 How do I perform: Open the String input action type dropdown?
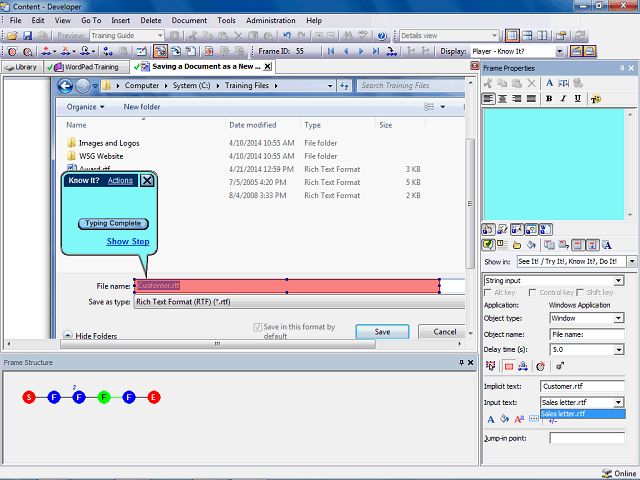click(x=618, y=281)
